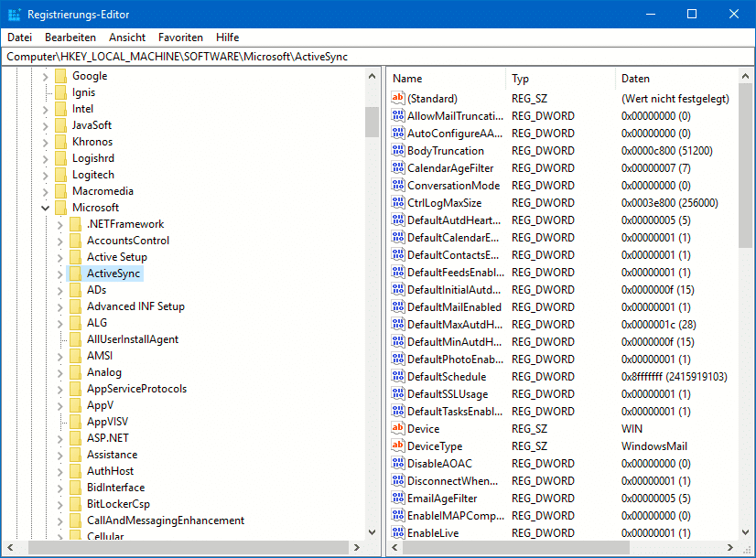Expand the AppServiceProtocols key chevron
The width and height of the screenshot is (756, 558).
[x=59, y=390]
